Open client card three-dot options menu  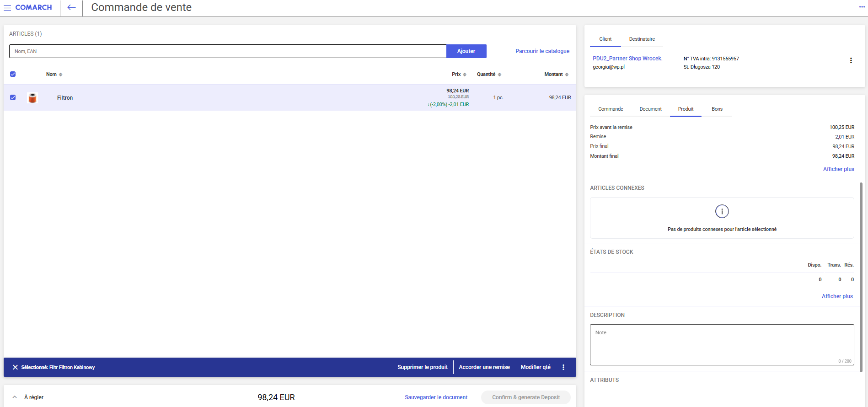click(x=851, y=60)
